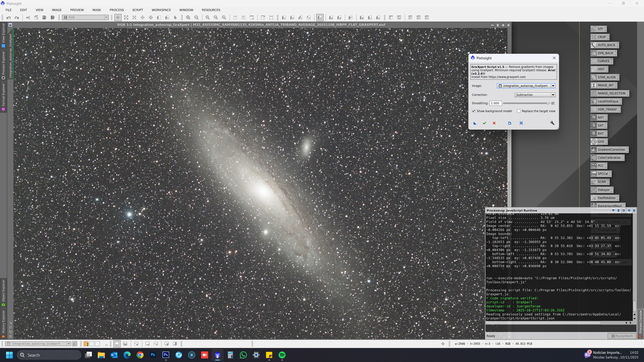Open the PROCESS menu
Screen dimensions: 644x362
coord(117,10)
